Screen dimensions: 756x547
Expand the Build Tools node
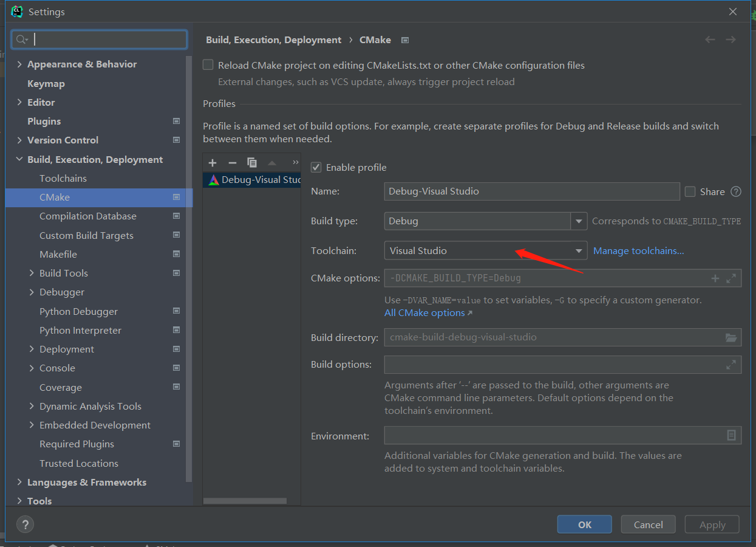click(32, 273)
